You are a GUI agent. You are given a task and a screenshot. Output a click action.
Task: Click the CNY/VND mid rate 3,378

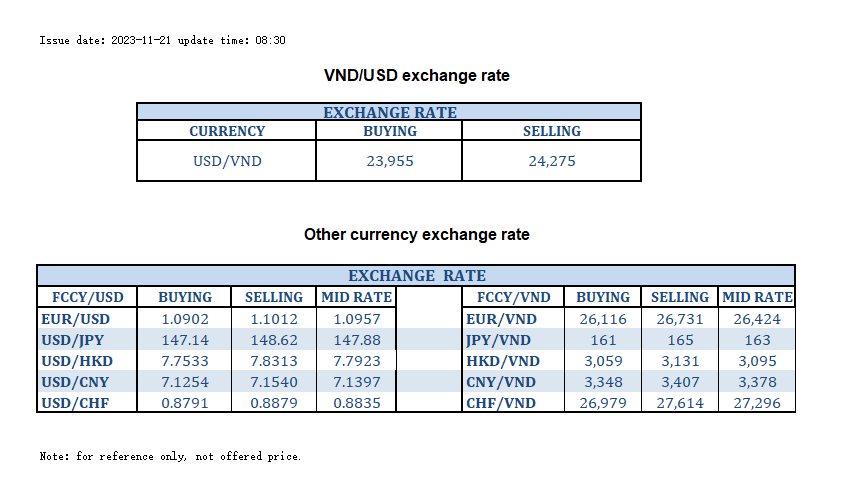coord(757,382)
